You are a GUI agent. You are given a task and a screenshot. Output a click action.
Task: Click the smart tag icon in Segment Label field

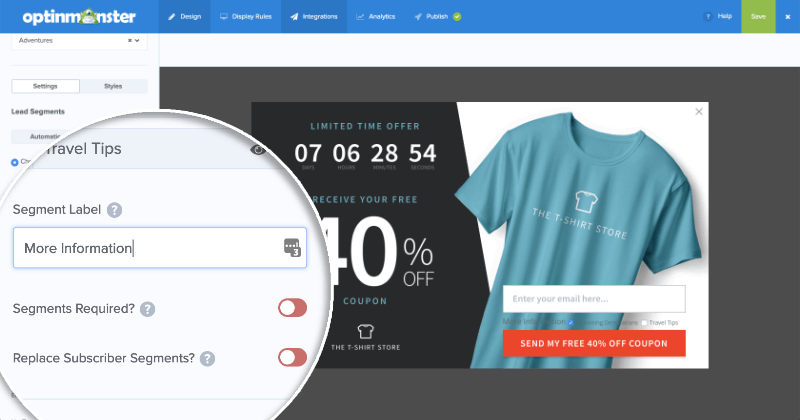tap(292, 248)
